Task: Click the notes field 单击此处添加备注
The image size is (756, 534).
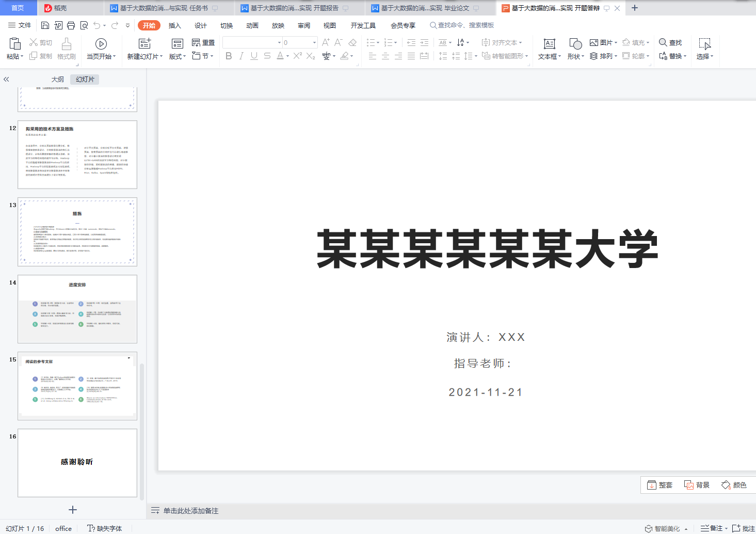Action: click(191, 511)
